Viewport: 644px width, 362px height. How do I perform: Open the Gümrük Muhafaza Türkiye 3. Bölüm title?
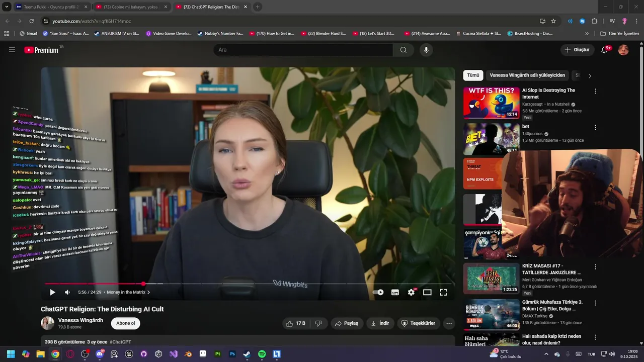(x=552, y=305)
